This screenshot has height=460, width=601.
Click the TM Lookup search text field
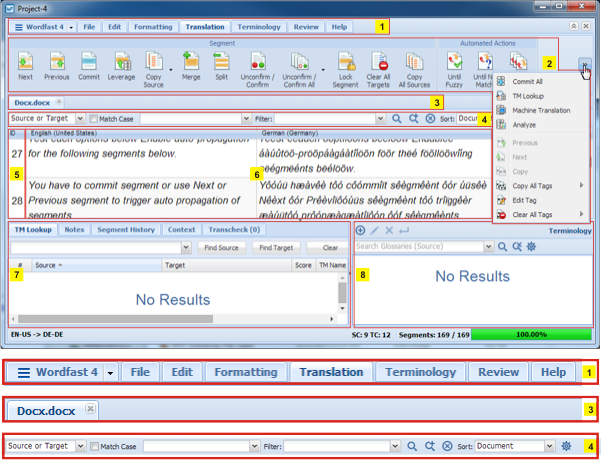(x=96, y=248)
